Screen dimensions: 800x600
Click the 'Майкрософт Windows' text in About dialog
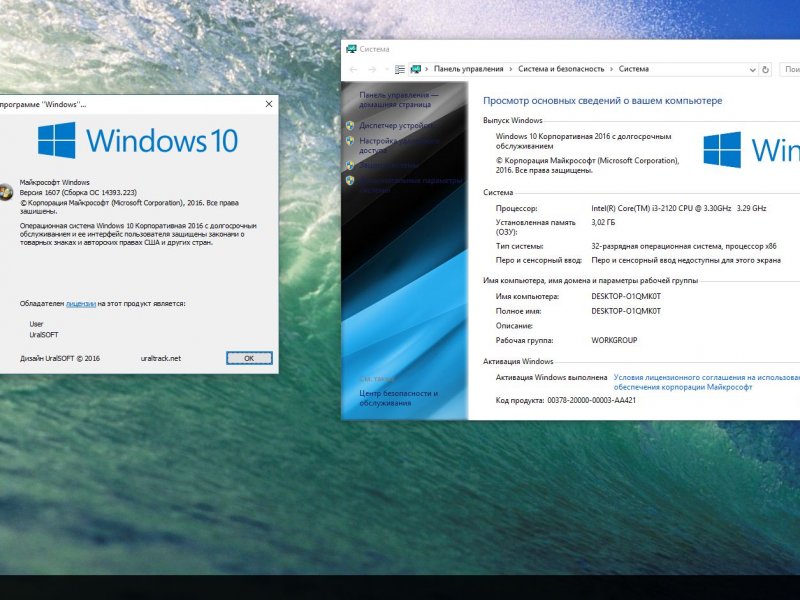point(55,182)
